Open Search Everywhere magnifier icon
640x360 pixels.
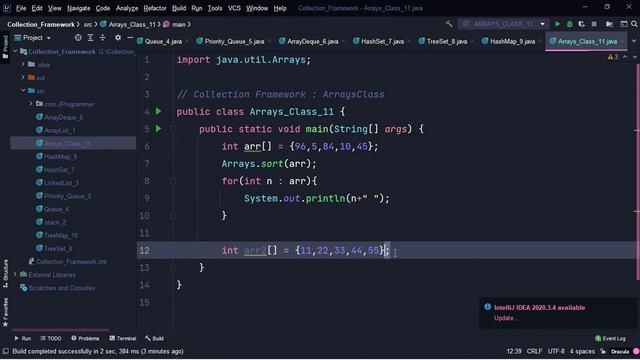click(634, 24)
